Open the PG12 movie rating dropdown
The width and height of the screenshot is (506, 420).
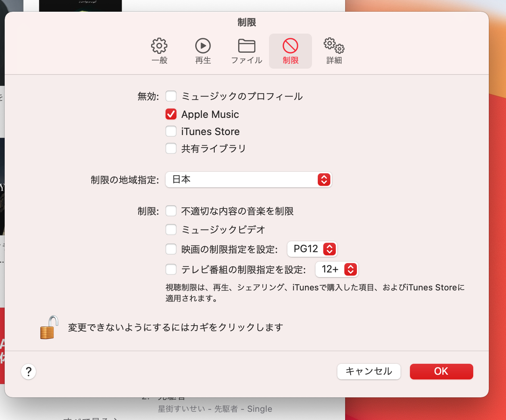(x=312, y=249)
